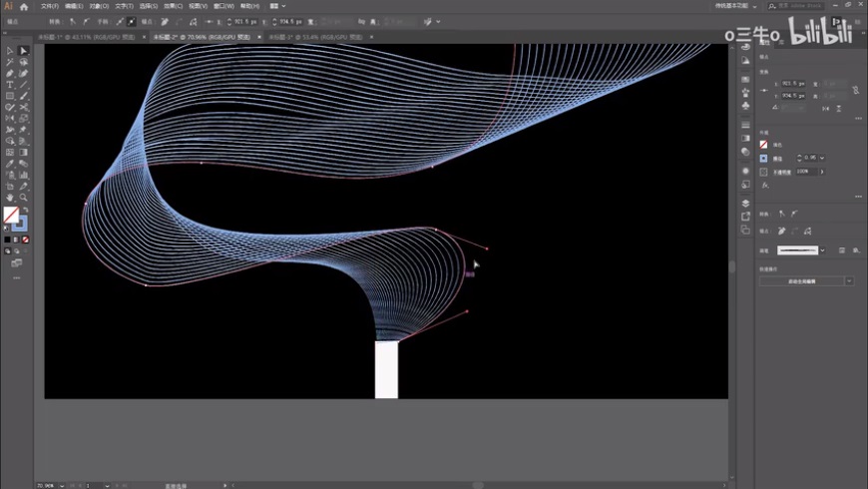868x489 pixels.
Task: Select the Line Segment tool
Action: 23,85
